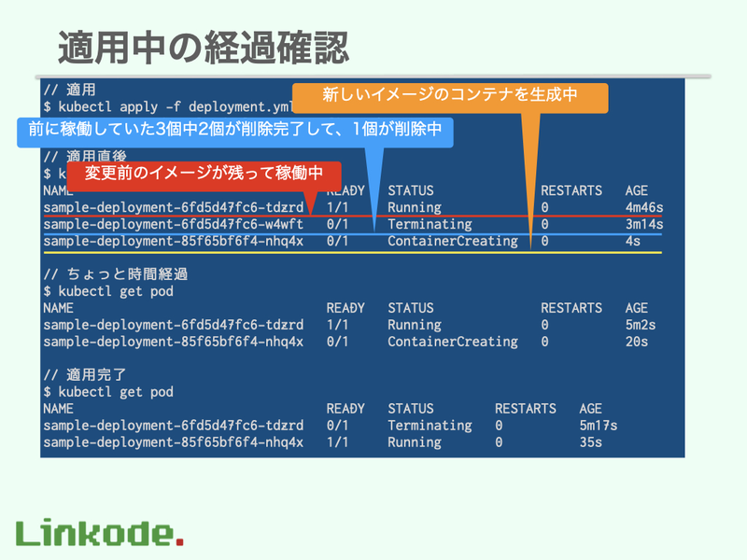The height and width of the screenshot is (560, 747).
Task: Click "ContainerCreating" status in the 4s row
Action: [x=453, y=242]
